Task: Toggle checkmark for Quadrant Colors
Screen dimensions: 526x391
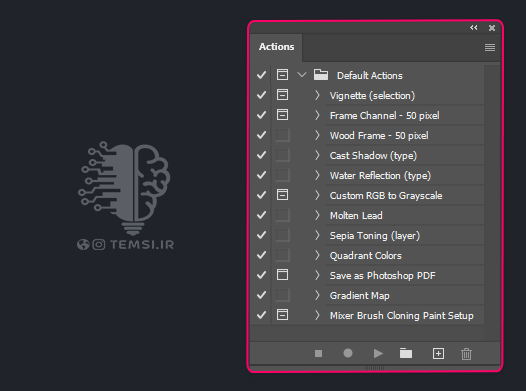Action: click(x=261, y=255)
